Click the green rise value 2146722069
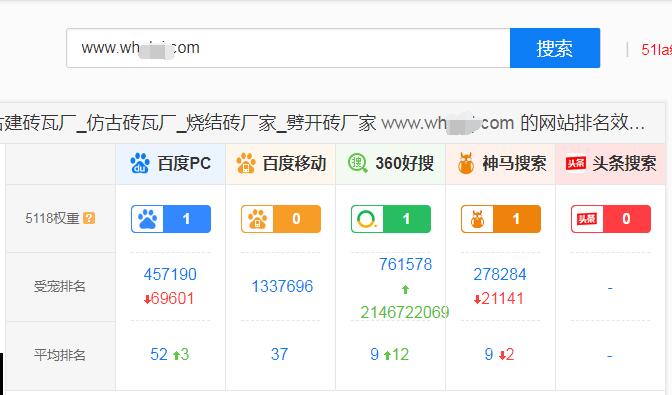Image resolution: width=672 pixels, height=395 pixels. coord(405,312)
